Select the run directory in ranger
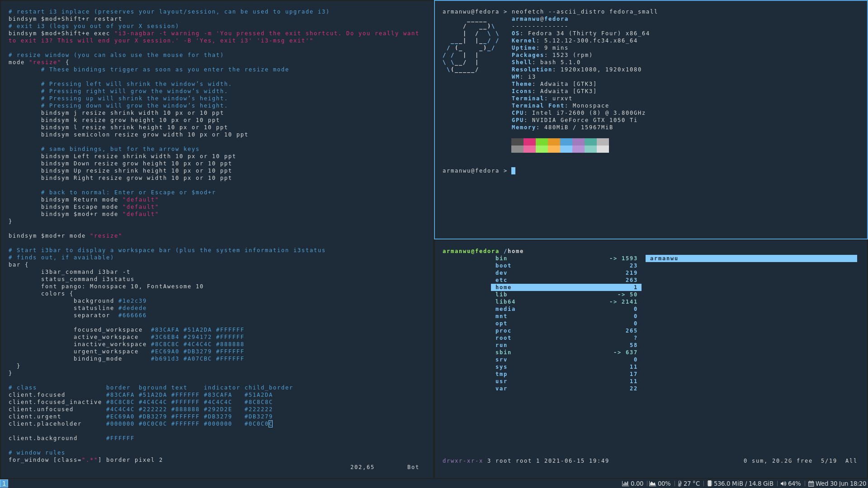The height and width of the screenshot is (488, 868). 566,345
